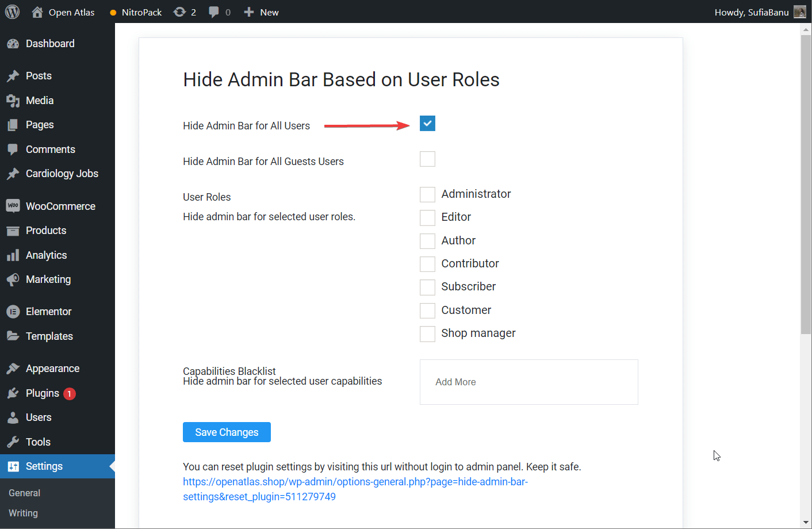Go to General settings submenu
The width and height of the screenshot is (812, 529).
pos(24,493)
